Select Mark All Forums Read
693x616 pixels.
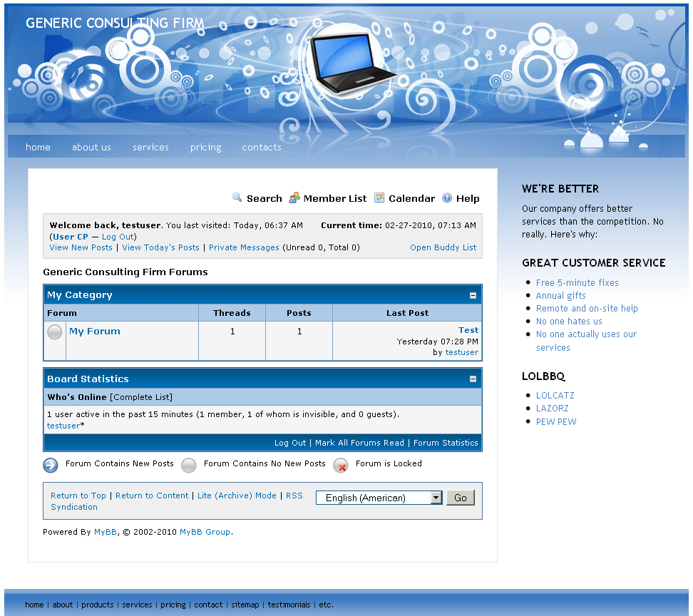coord(359,443)
